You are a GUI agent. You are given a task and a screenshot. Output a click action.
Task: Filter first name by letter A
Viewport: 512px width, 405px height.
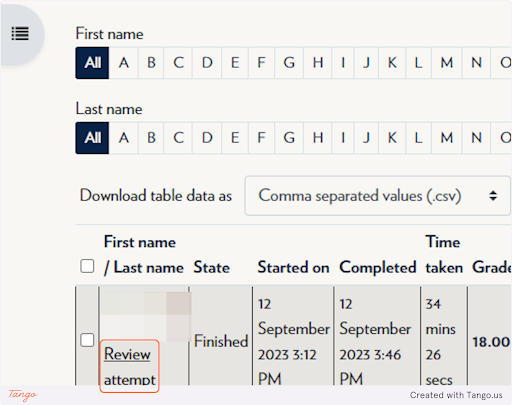click(x=124, y=63)
